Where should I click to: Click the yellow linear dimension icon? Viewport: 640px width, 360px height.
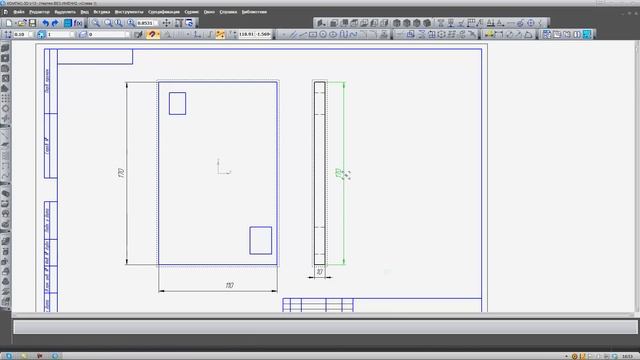pos(489,35)
